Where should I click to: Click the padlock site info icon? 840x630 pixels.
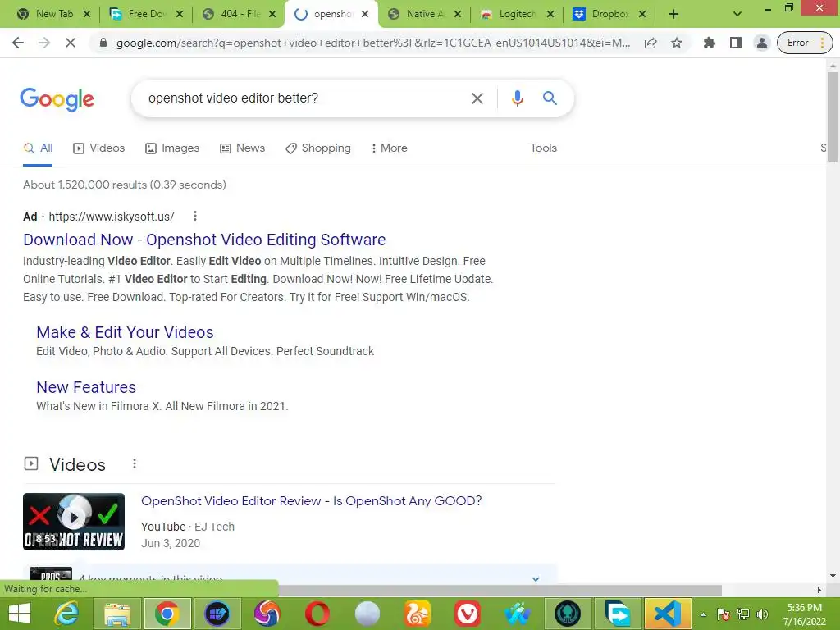coord(103,43)
